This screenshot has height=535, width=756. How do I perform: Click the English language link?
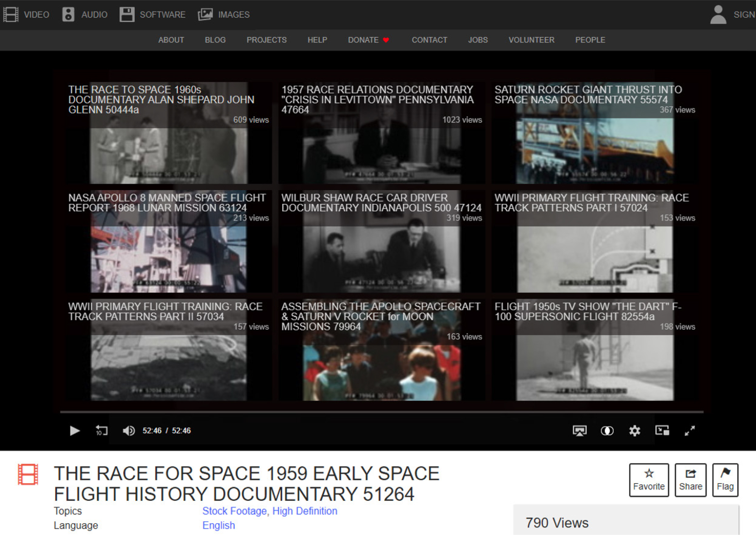coord(218,526)
